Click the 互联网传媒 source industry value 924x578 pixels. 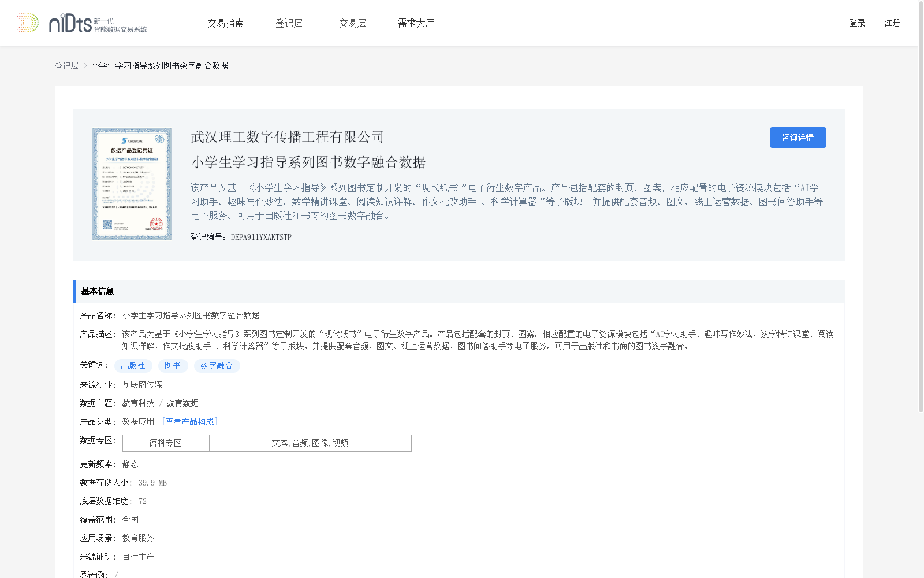tap(142, 385)
